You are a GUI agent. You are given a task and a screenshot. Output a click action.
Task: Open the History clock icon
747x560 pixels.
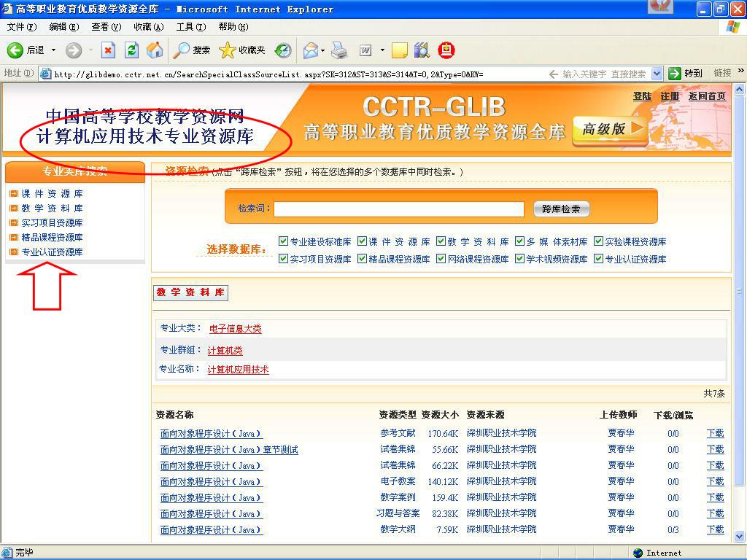coord(283,50)
